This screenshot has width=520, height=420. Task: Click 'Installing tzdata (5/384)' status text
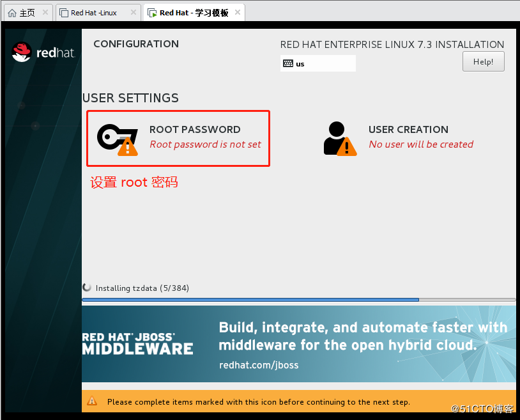coord(142,288)
